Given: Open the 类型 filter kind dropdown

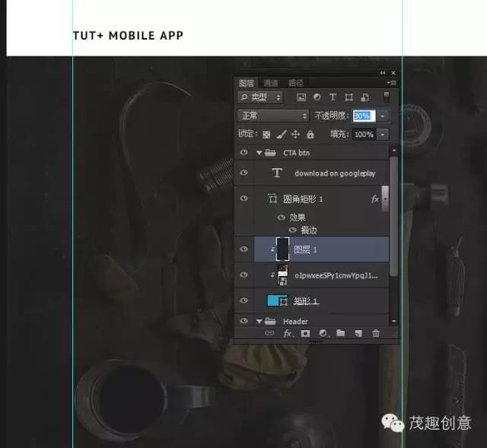Looking at the screenshot, I should click(x=260, y=97).
